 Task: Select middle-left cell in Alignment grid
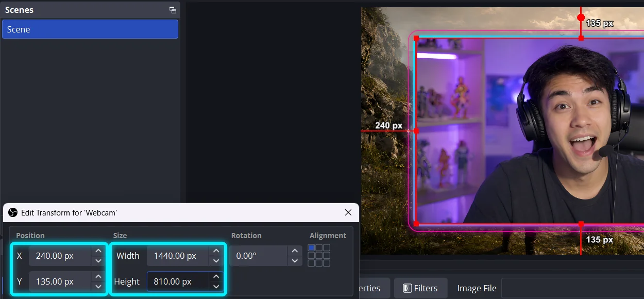311,256
